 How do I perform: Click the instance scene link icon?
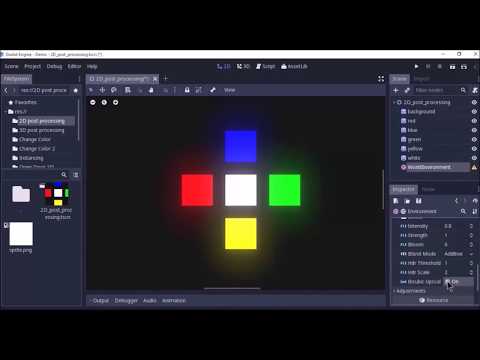point(407,90)
